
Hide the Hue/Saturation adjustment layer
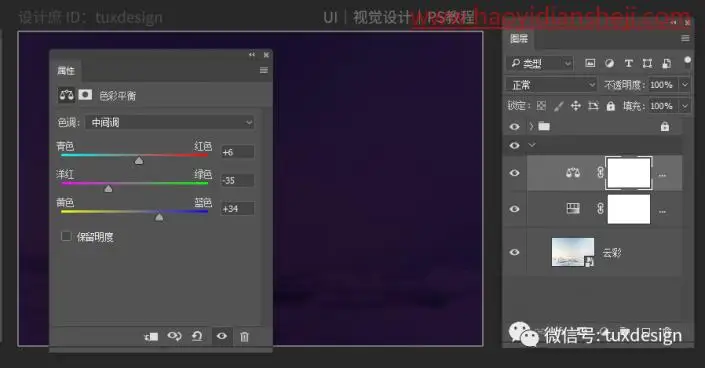tap(514, 209)
